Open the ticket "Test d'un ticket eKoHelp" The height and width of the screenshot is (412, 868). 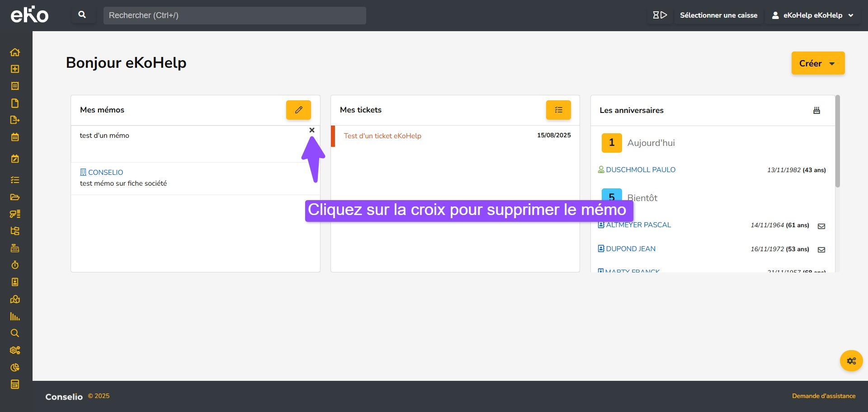pyautogui.click(x=382, y=136)
